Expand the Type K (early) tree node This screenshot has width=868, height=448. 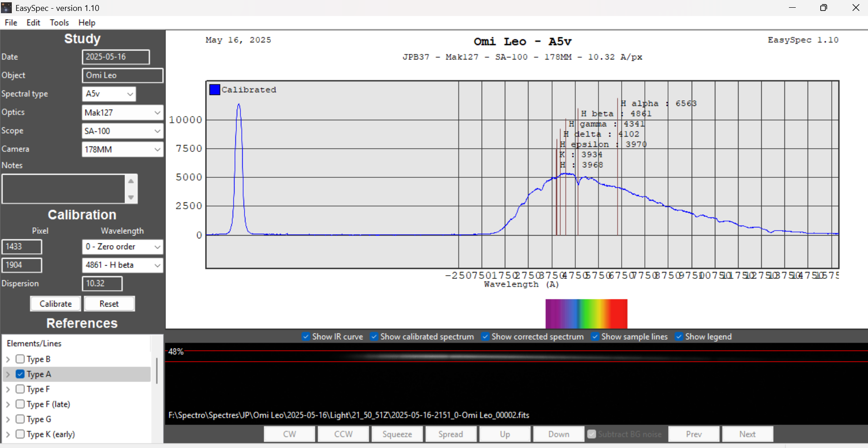[8, 434]
